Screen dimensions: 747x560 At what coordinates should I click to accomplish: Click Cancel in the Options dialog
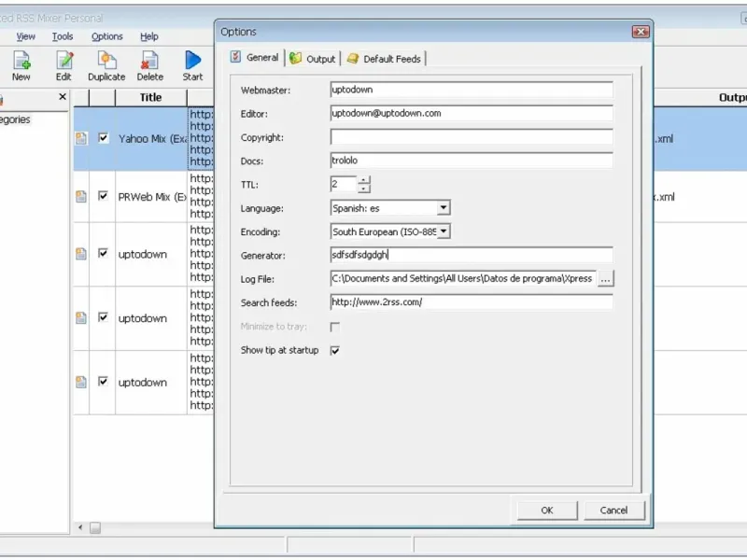click(613, 511)
